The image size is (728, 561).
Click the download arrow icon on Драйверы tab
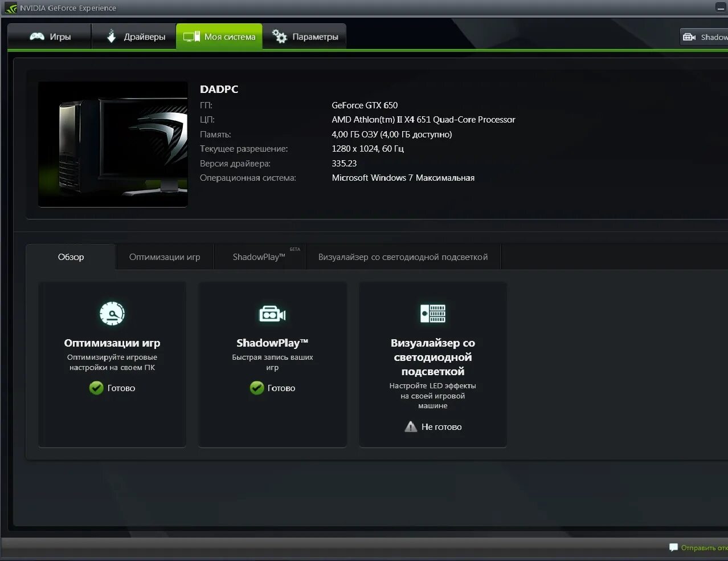point(112,36)
